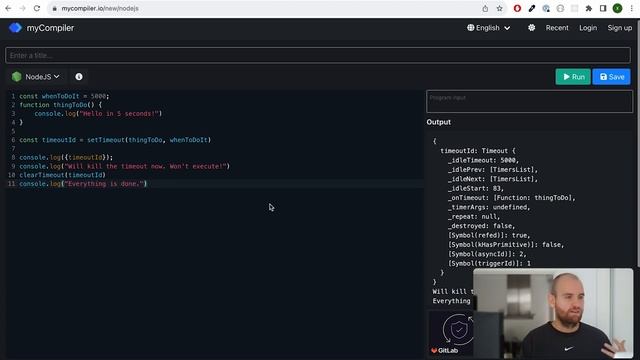Click [Symbol(asyncId)]: 2 in output
The height and width of the screenshot is (360, 640).
coord(487,254)
